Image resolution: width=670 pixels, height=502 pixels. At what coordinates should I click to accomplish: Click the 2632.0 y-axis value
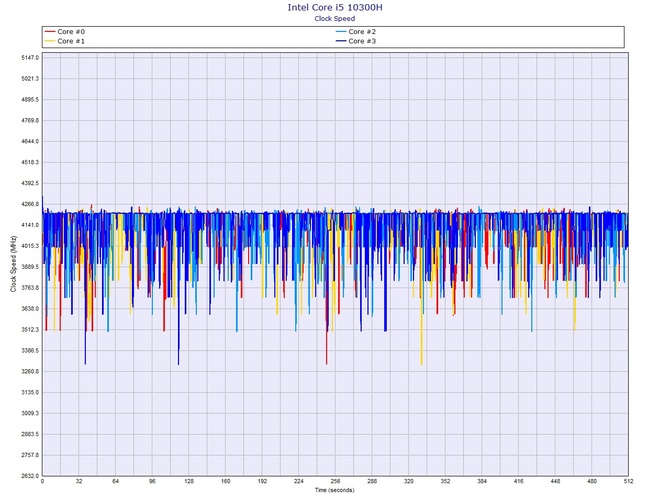click(30, 476)
